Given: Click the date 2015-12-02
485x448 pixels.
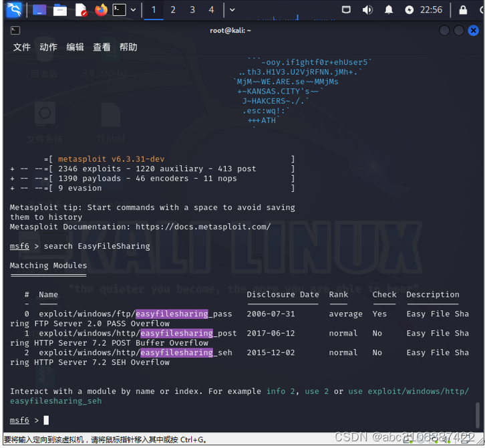Looking at the screenshot, I should pyautogui.click(x=271, y=352).
